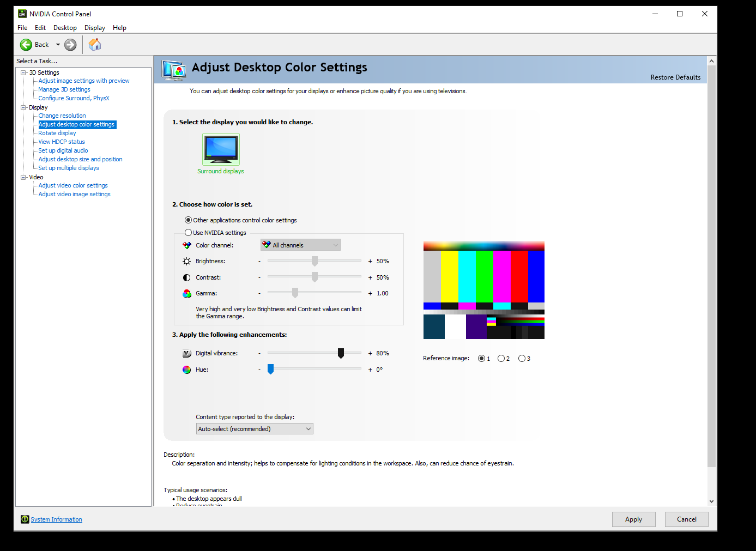Click the minus sign for Hue
Image resolution: width=756 pixels, height=551 pixels.
click(259, 370)
